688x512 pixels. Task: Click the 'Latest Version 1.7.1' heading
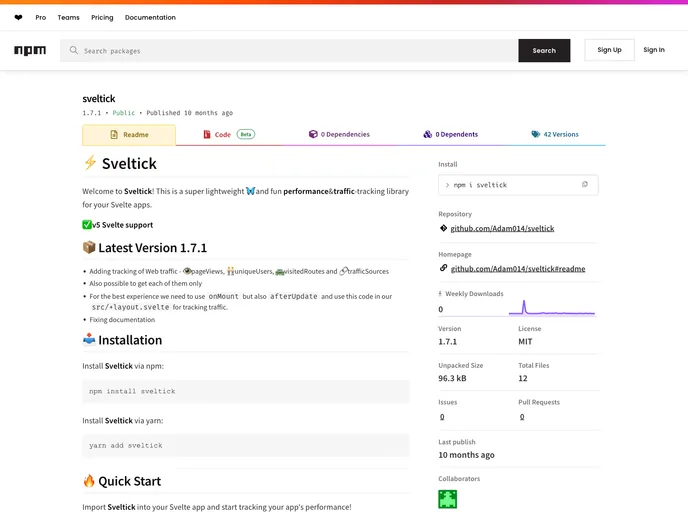coord(152,248)
